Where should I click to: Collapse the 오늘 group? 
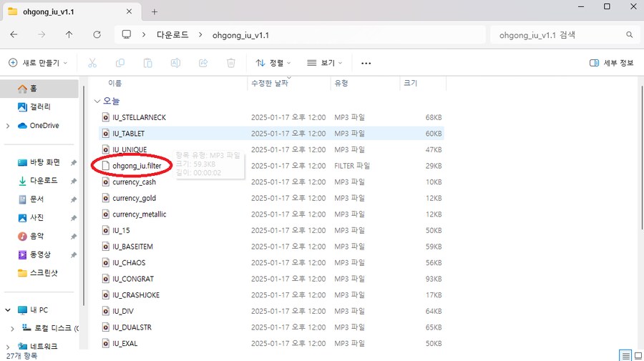tap(97, 101)
